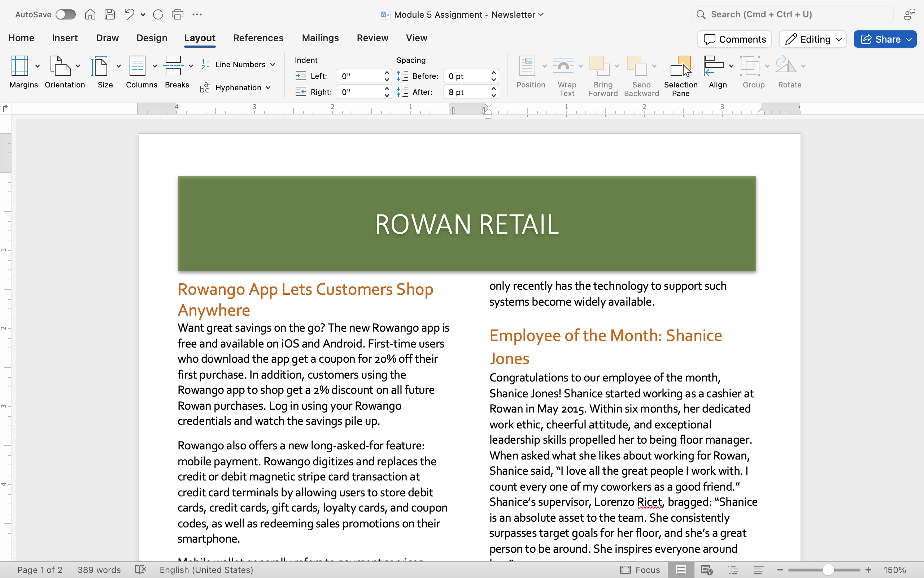Open the page Size menu

105,72
